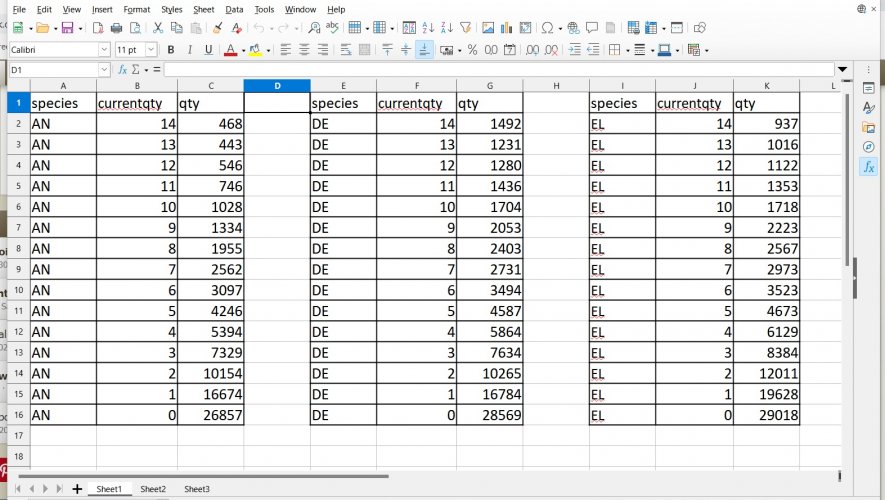Expand the 11 pt font size dropdown
The image size is (885, 500).
(151, 49)
